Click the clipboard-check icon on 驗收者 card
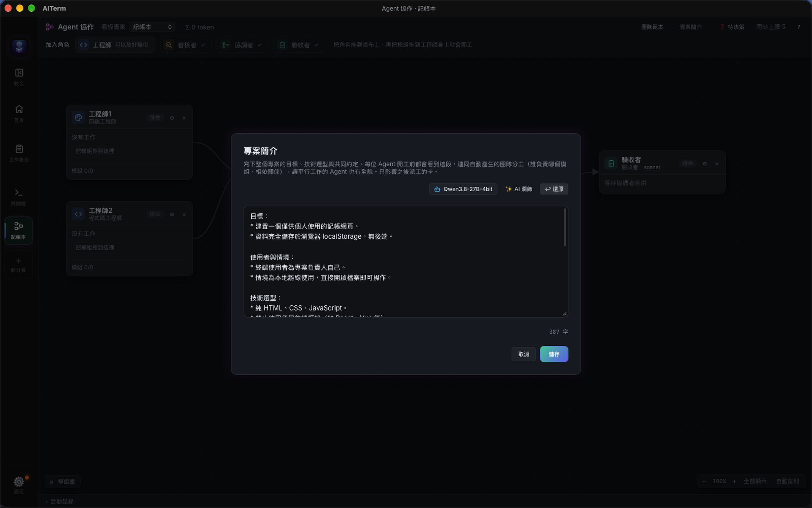The height and width of the screenshot is (508, 812). [611, 163]
